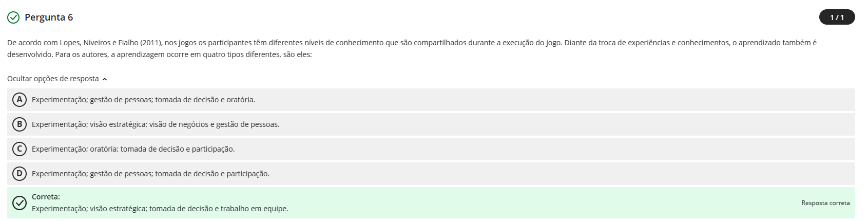The image size is (868, 222).
Task: Select option D text ending in 'decisão e participação'
Action: pyautogui.click(x=150, y=174)
